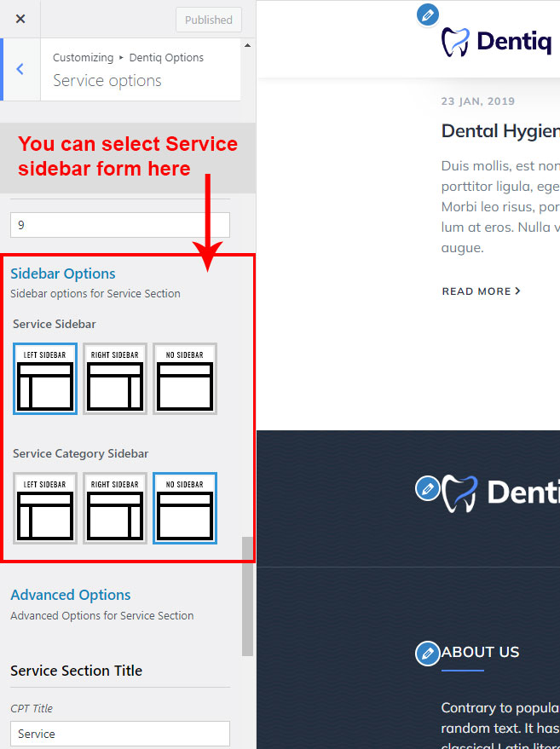Image resolution: width=560 pixels, height=749 pixels.
Task: Go back using the left chevron arrow
Action: 20,69
